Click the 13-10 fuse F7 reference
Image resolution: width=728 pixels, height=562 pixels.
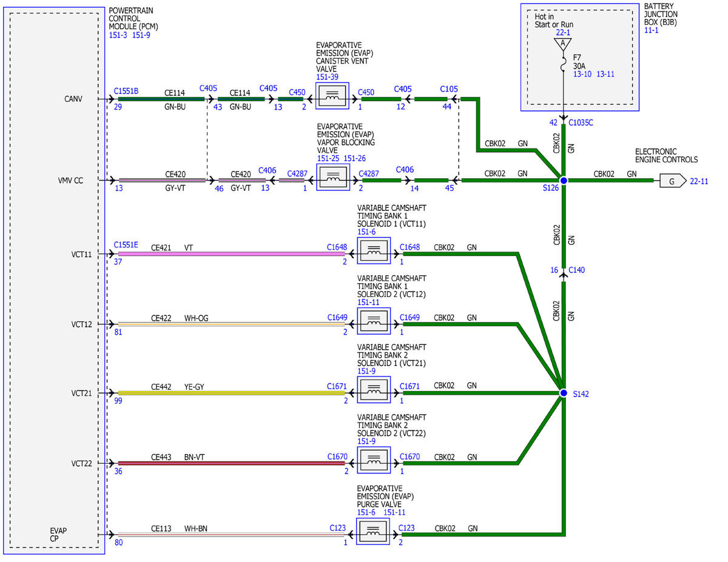tap(582, 74)
